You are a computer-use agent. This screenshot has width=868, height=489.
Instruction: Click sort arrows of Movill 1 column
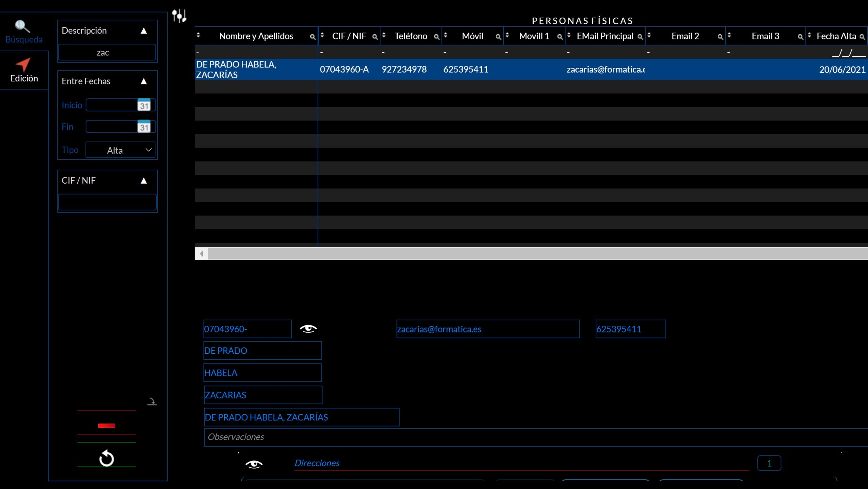tap(508, 35)
